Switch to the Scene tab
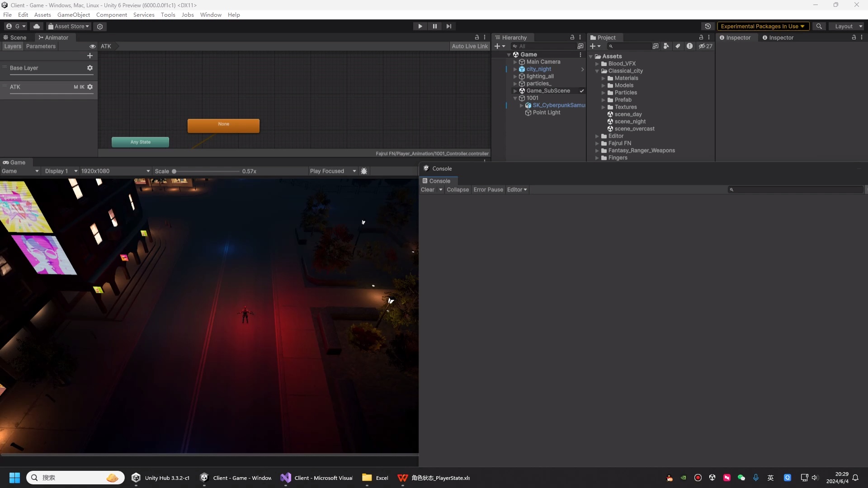868x488 pixels. point(18,38)
